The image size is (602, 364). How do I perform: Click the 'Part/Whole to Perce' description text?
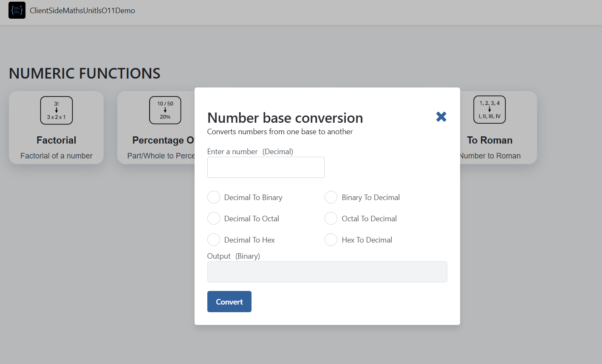pos(161,156)
